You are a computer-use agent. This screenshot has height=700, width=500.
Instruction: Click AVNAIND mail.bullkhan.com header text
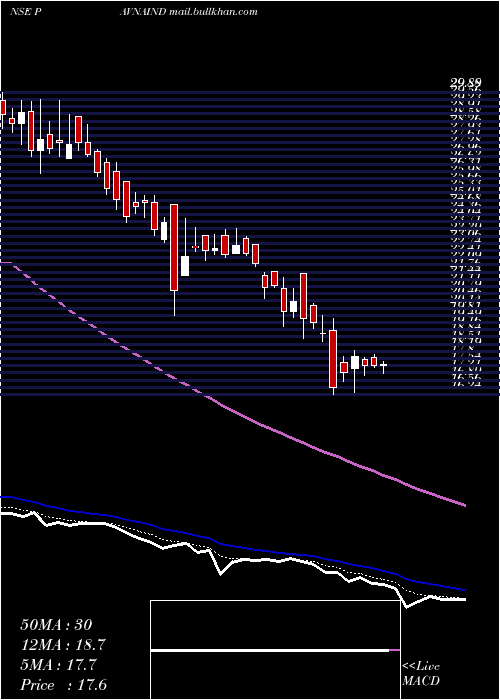tap(188, 12)
